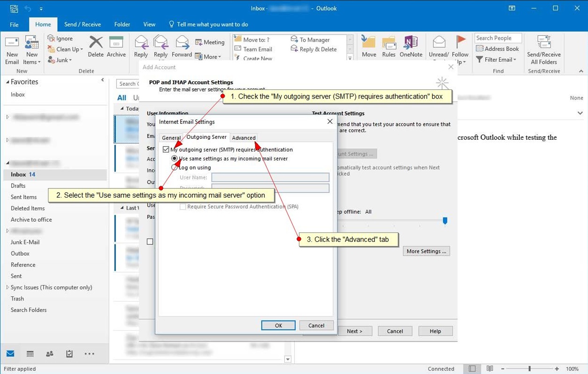Viewport: 588px width, 374px height.
Task: Switch to Calendar view icon
Action: point(30,354)
